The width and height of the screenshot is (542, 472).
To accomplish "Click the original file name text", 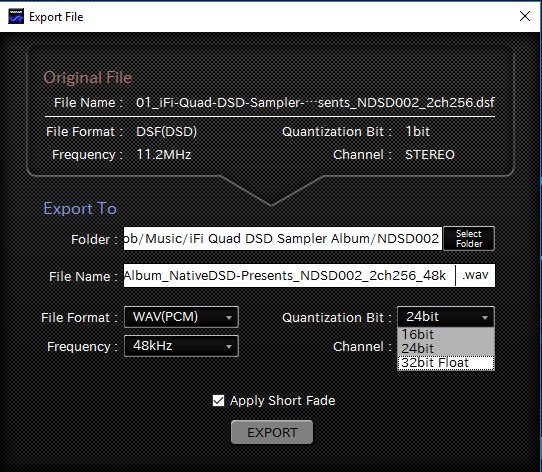I will [x=315, y=102].
